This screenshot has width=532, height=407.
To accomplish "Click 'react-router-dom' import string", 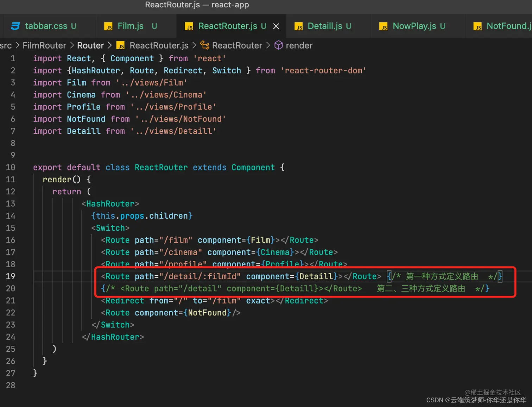I will point(323,70).
